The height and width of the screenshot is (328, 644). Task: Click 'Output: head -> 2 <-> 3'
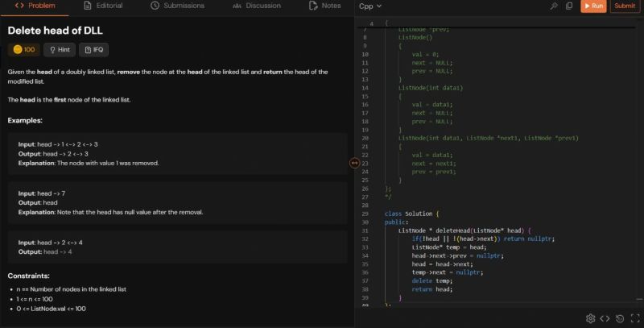coord(53,154)
